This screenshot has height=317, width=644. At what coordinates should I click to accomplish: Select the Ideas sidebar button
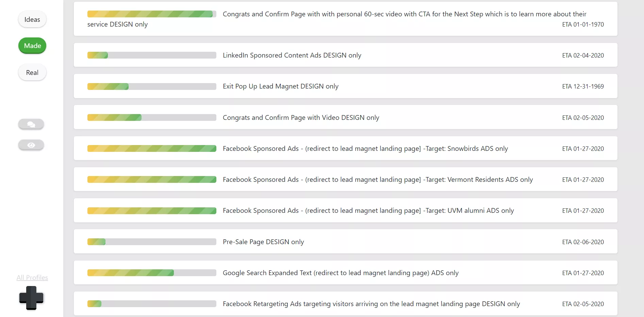pos(32,19)
